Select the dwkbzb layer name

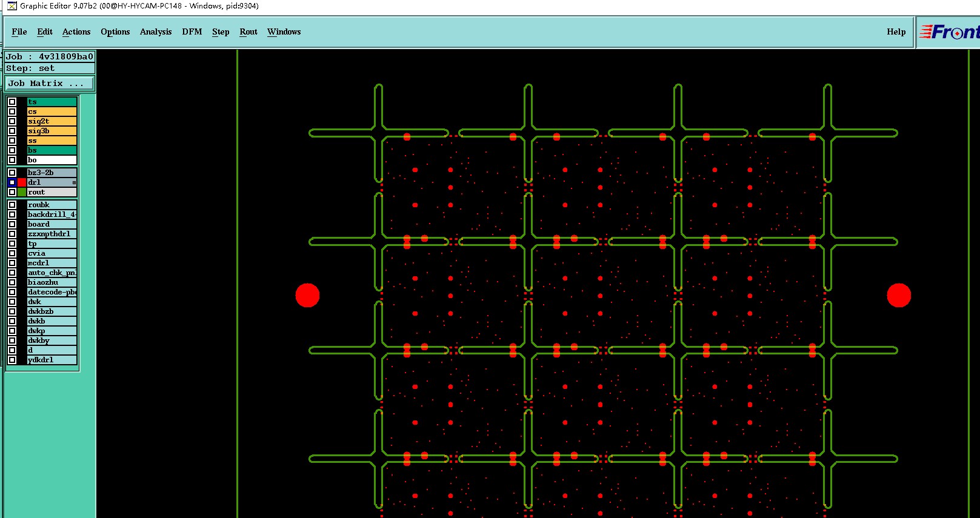coord(52,311)
